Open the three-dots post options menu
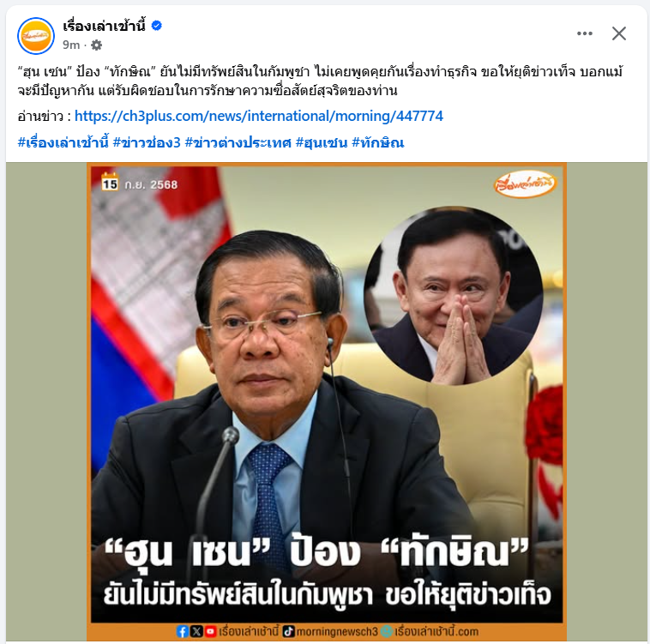This screenshot has height=644, width=650. click(x=585, y=33)
